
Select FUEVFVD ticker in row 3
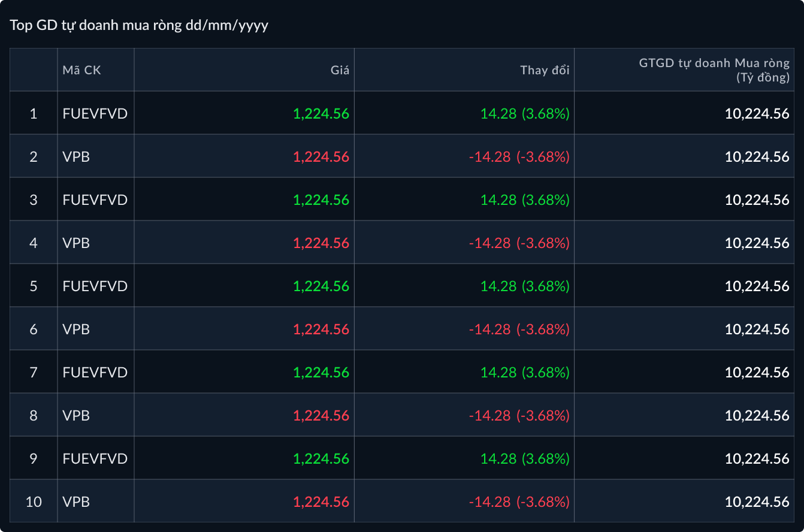(95, 199)
